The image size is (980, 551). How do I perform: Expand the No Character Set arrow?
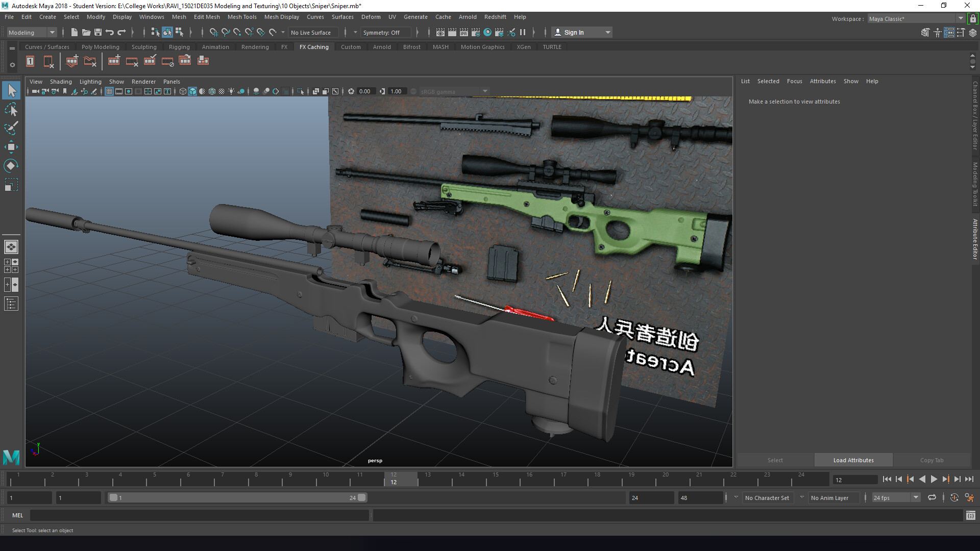click(x=736, y=497)
